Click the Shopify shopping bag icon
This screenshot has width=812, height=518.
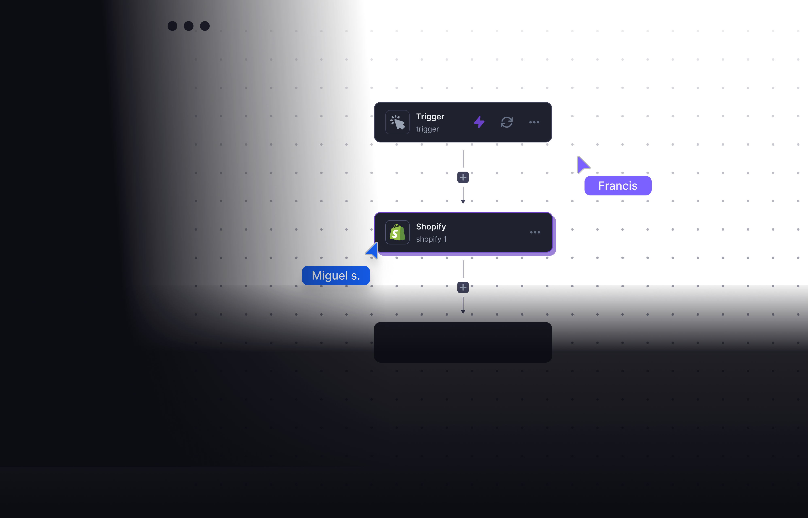click(x=397, y=232)
